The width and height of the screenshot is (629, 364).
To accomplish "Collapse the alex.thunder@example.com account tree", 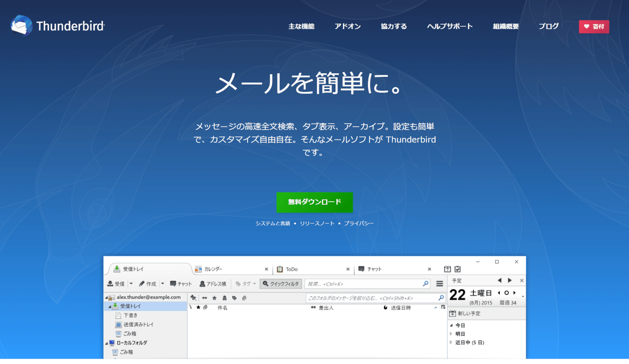I will coord(106,298).
